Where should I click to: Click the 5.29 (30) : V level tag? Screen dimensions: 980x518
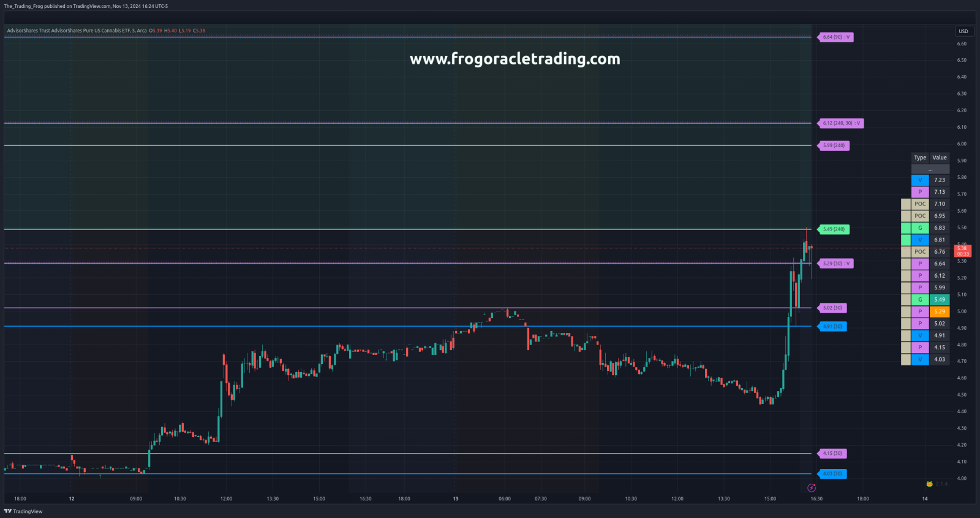(836, 264)
